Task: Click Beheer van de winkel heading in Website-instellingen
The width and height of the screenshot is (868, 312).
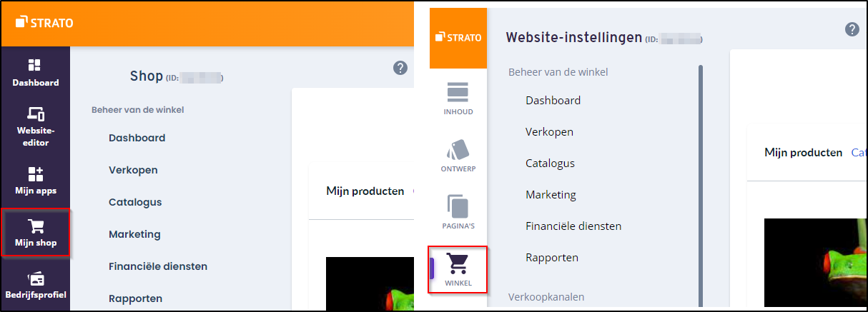Action: (x=558, y=72)
